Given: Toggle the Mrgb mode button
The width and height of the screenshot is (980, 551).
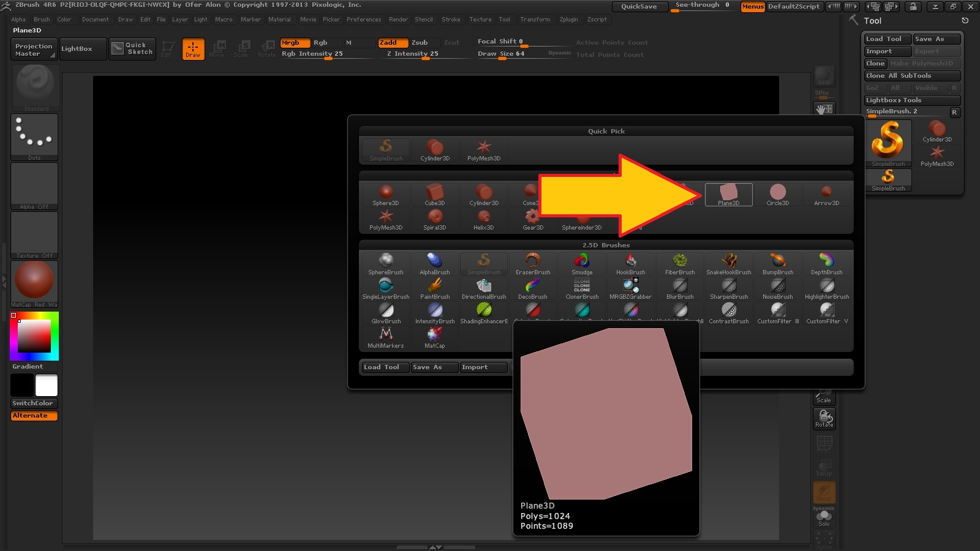Looking at the screenshot, I should tap(295, 43).
